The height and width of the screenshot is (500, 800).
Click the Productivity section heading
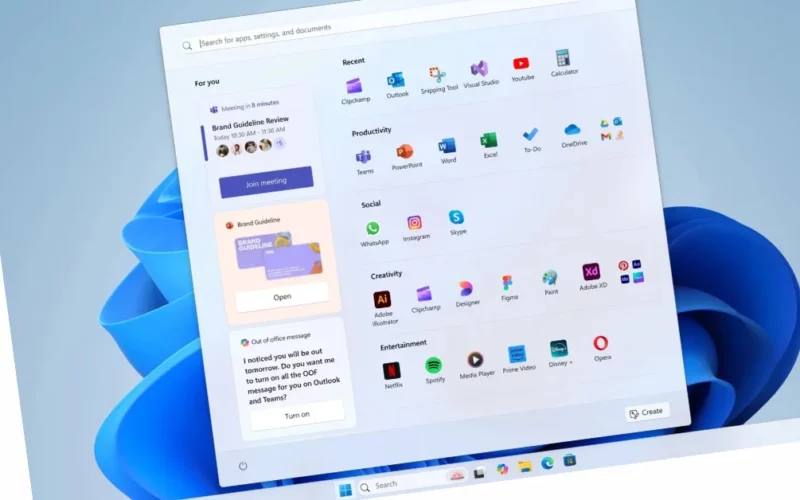coord(371,132)
